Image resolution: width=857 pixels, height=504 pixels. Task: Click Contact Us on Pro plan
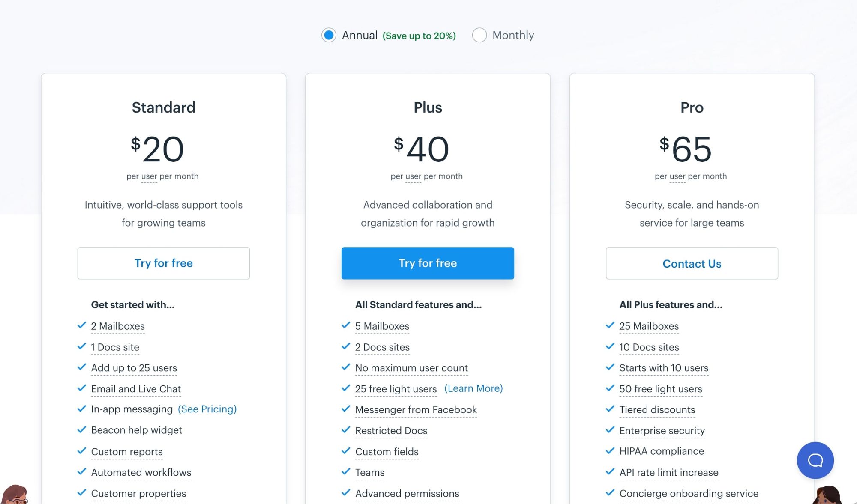click(691, 263)
